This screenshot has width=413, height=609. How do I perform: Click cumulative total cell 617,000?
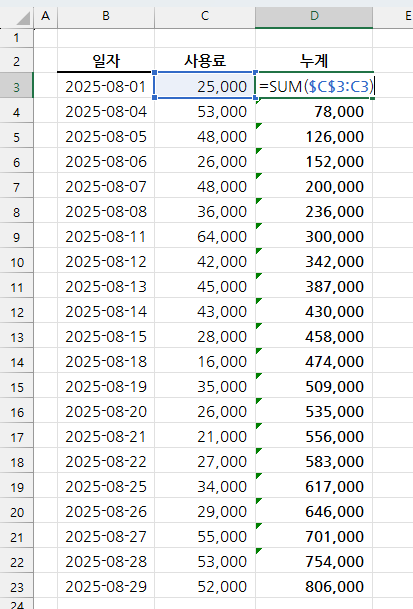point(314,486)
